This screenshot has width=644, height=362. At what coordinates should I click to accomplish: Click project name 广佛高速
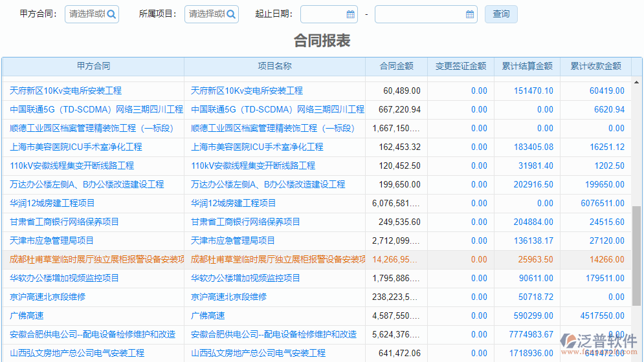pos(208,316)
